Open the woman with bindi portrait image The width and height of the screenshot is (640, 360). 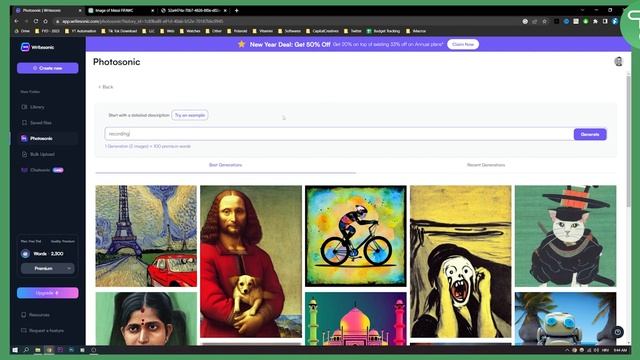coord(146,319)
